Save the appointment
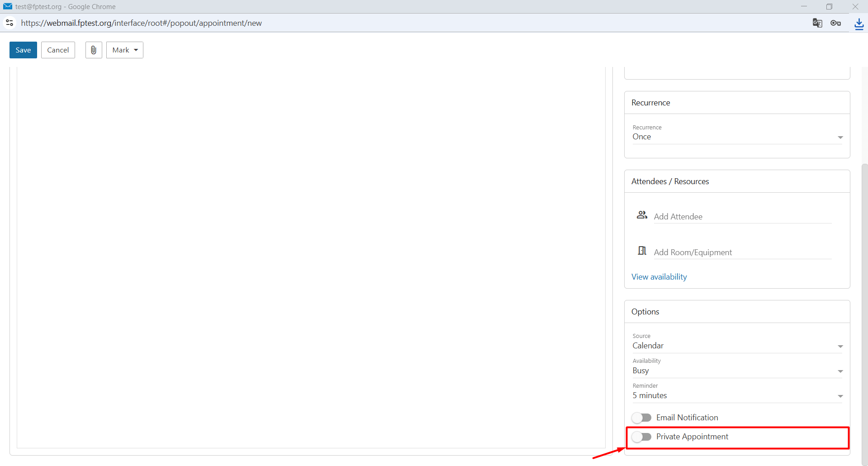Screen dimensions: 868x466 [x=23, y=50]
